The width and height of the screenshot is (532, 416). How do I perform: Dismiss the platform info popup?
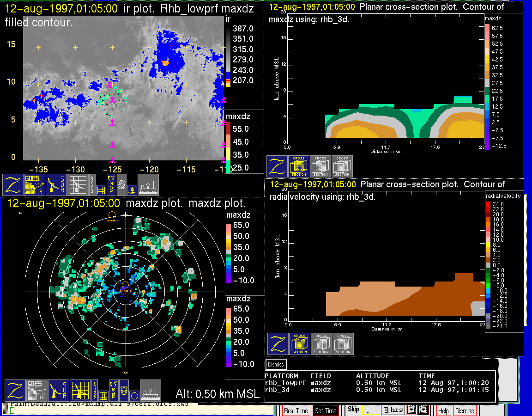276,364
